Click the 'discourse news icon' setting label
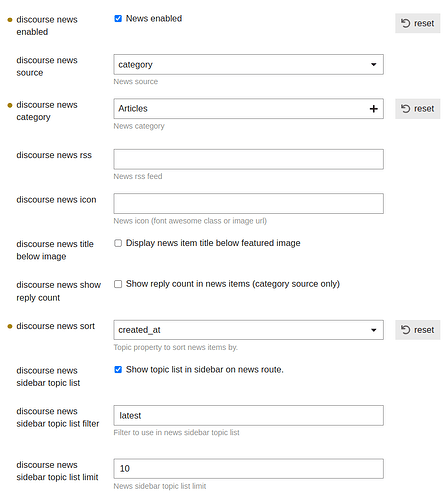 point(56,200)
